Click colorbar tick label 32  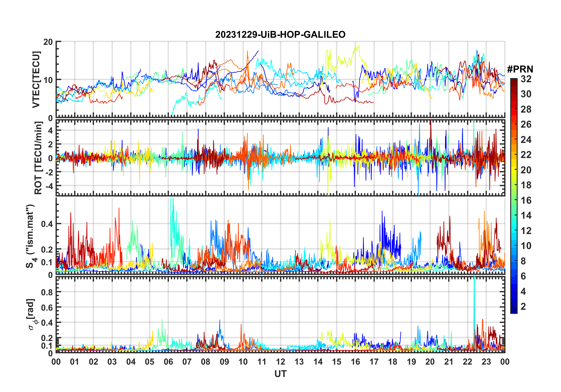tap(526, 79)
